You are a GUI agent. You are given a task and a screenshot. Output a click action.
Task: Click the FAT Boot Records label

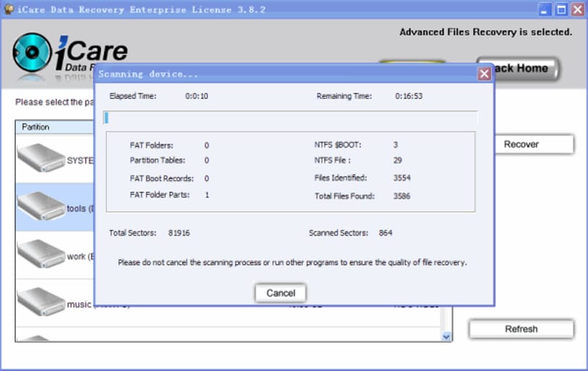pos(162,179)
